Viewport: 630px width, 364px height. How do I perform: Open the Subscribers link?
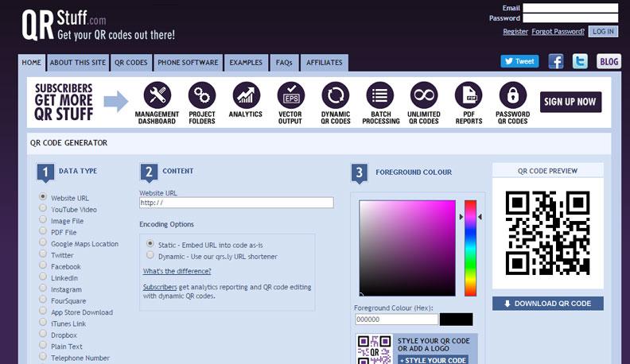click(x=160, y=287)
